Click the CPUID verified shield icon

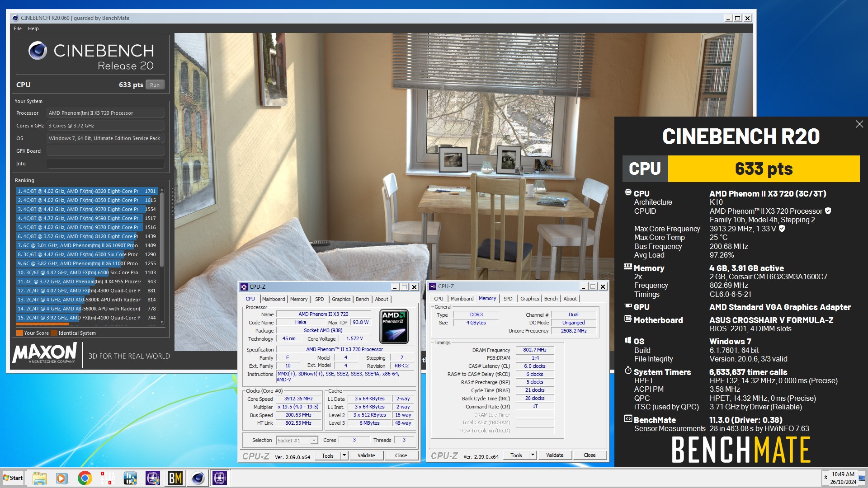tap(828, 211)
